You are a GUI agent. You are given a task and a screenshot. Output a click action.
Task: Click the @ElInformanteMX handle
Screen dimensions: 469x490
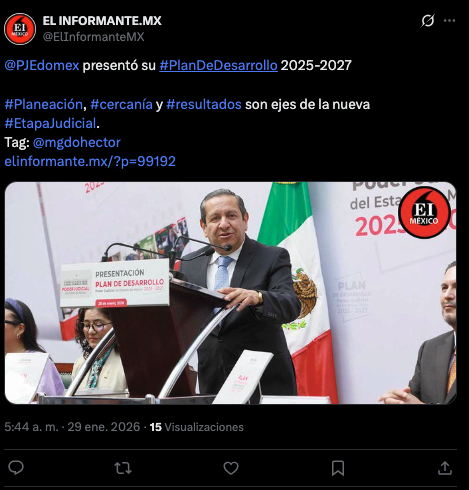pos(93,37)
